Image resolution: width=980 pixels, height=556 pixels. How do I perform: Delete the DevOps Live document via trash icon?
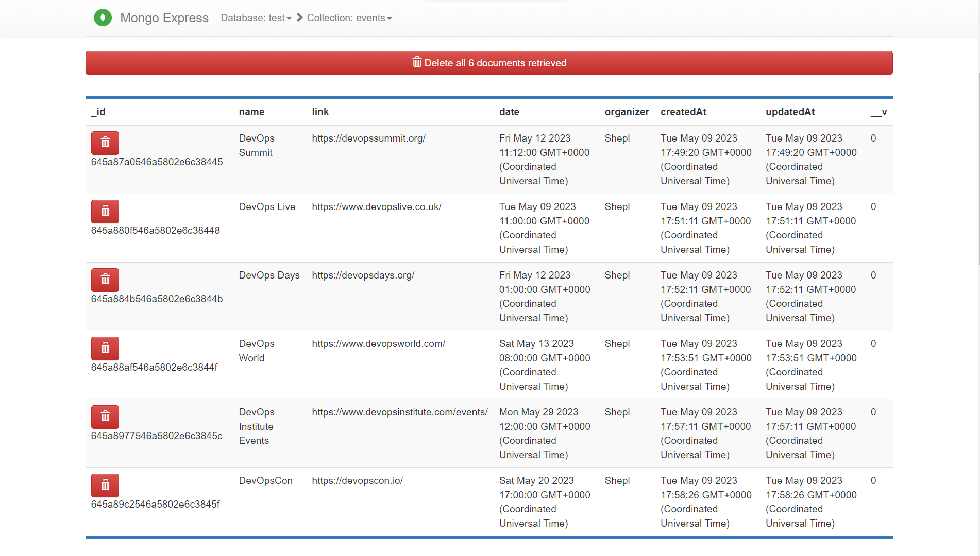click(x=105, y=211)
